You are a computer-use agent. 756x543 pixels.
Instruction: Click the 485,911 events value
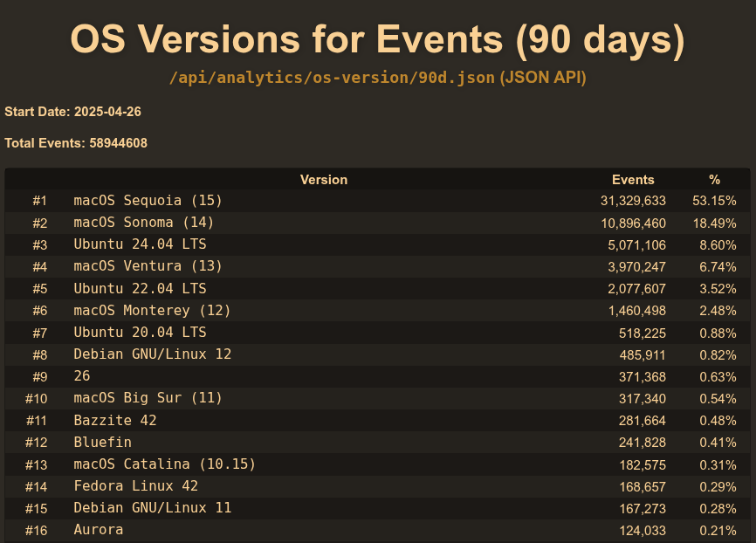click(643, 355)
